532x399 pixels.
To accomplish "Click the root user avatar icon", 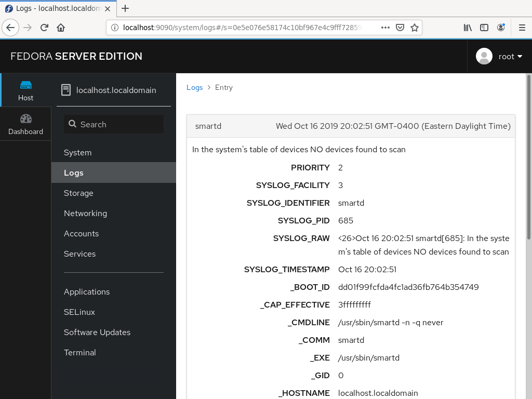I will 484,56.
